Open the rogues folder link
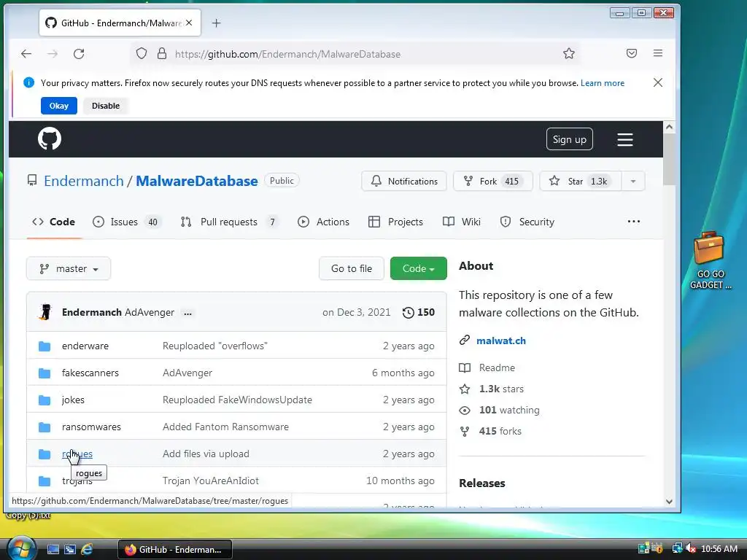The width and height of the screenshot is (747, 560). (x=77, y=454)
